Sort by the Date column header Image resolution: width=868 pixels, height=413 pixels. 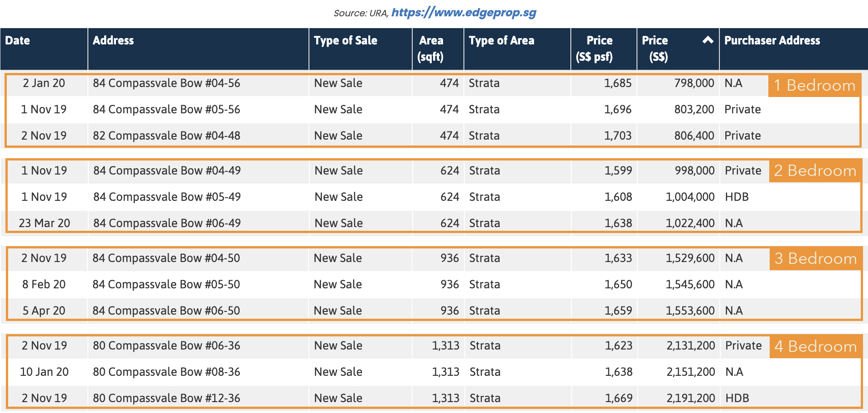(44, 49)
